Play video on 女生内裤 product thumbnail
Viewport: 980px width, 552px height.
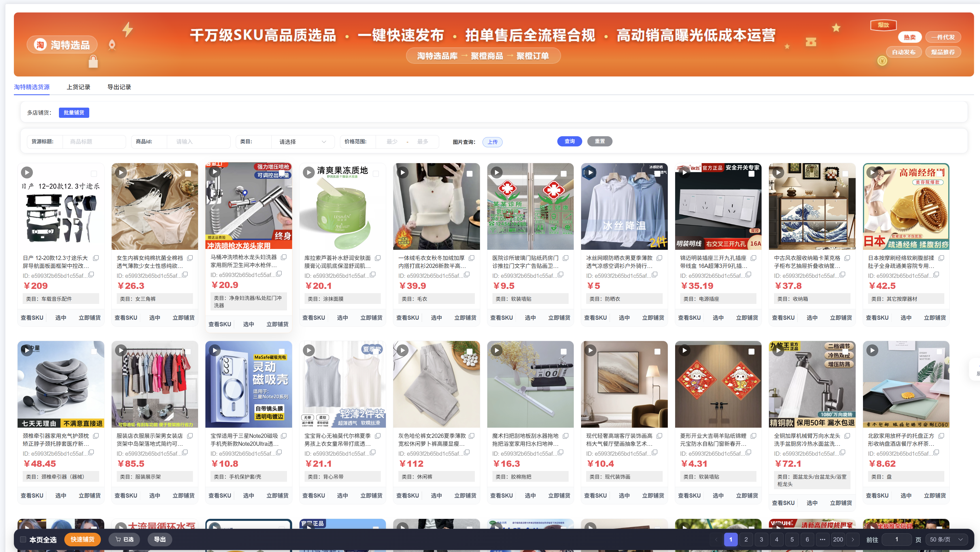[x=121, y=172]
